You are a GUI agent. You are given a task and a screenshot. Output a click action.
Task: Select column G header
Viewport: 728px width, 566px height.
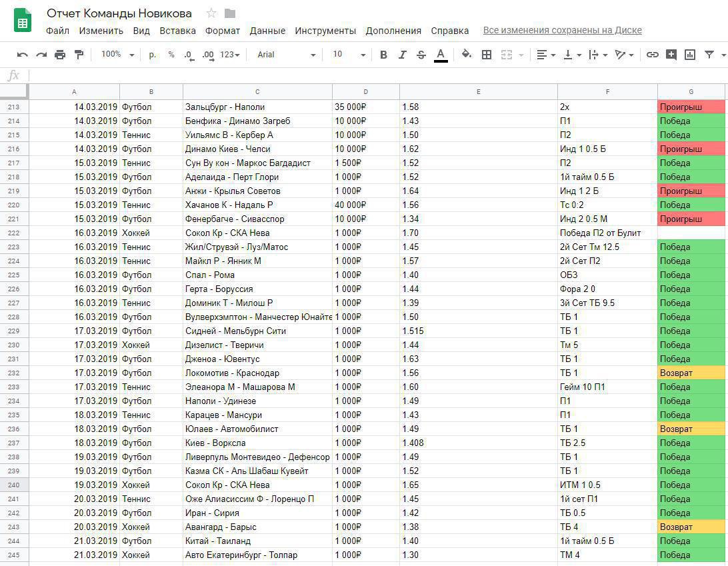point(691,92)
